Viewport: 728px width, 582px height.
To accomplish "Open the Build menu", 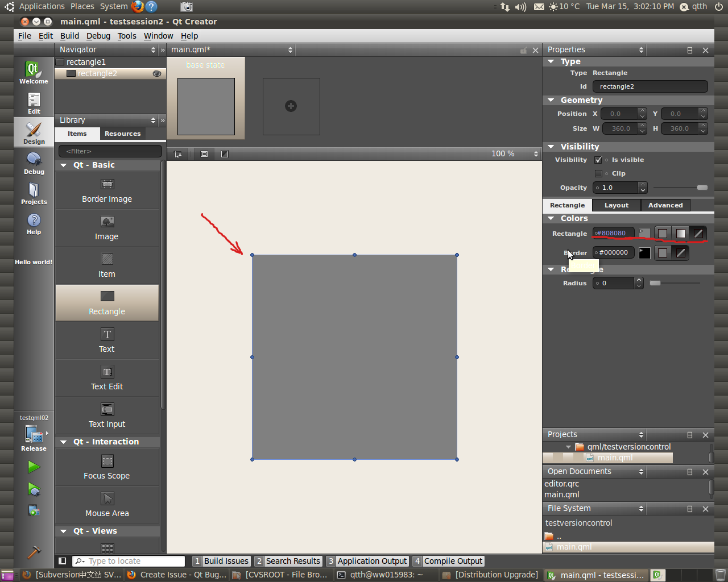I will point(69,36).
